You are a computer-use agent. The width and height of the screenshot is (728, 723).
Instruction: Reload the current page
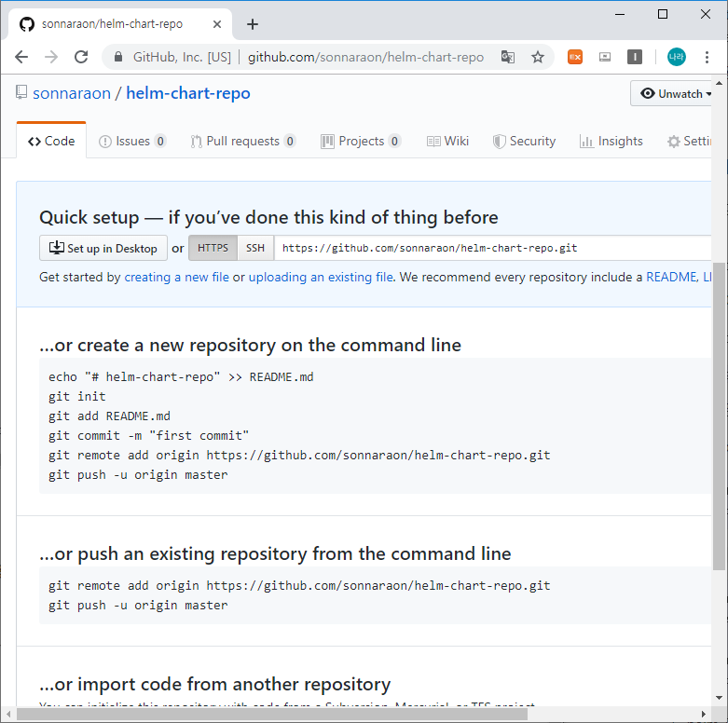[81, 57]
